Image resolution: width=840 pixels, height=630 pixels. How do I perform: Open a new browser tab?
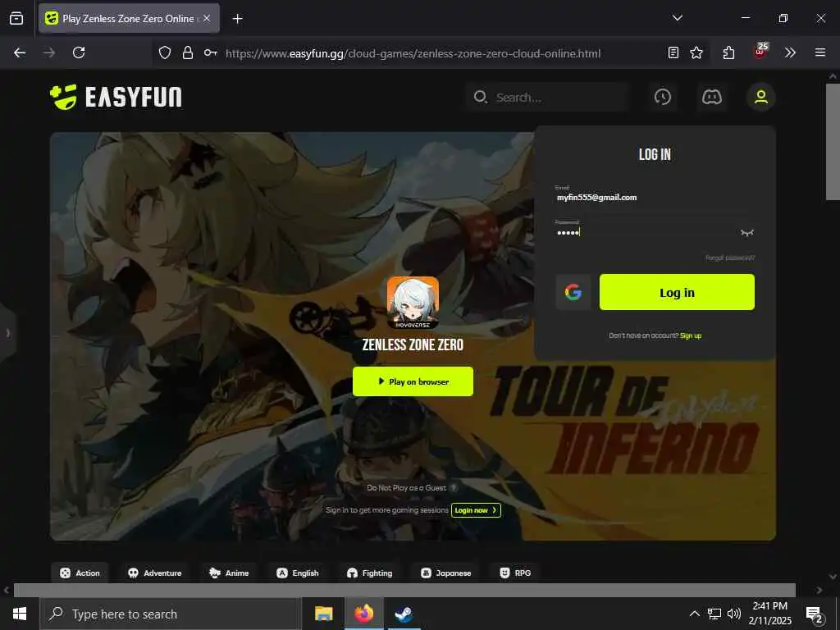(x=238, y=19)
